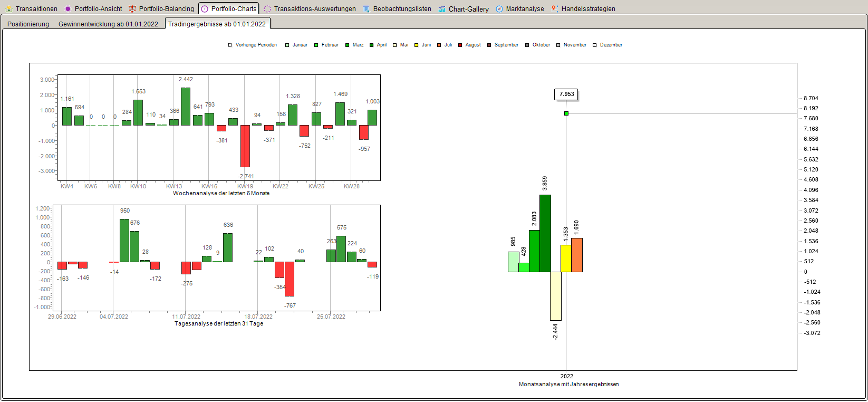Open Gewinnentwicklung ab 01.01.2022 sub-tab
Viewport: 868px width, 402px height.
click(x=108, y=24)
